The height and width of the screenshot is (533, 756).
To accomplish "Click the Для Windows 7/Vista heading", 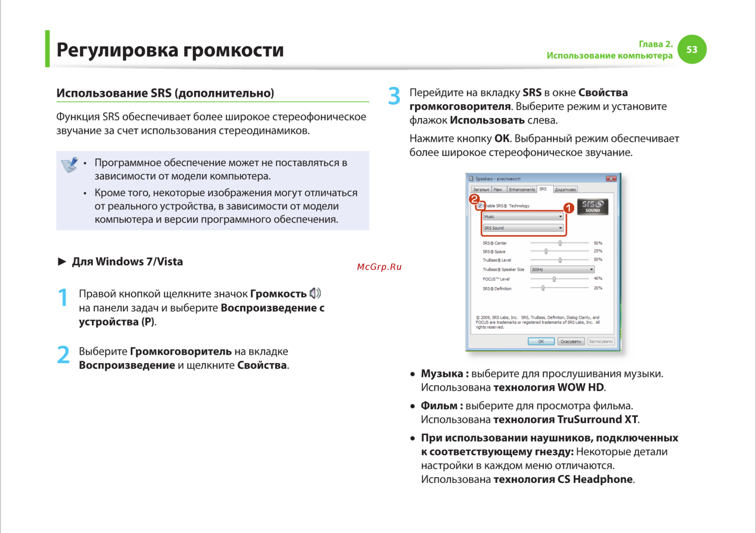I will tap(127, 262).
